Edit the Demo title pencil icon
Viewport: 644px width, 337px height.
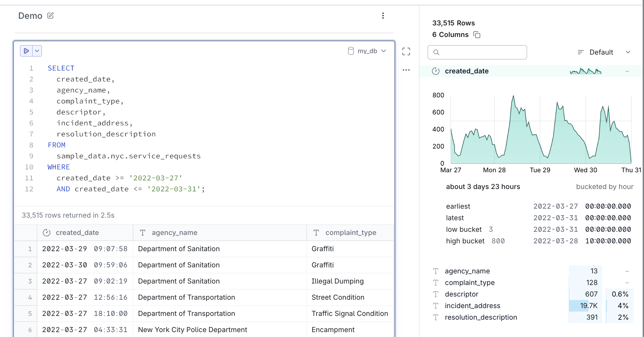coord(50,16)
